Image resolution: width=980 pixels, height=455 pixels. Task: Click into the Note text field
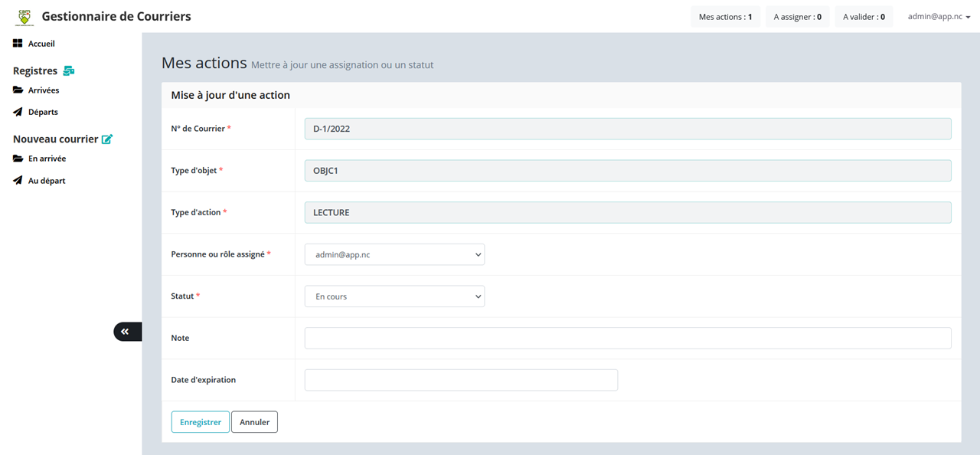click(628, 338)
